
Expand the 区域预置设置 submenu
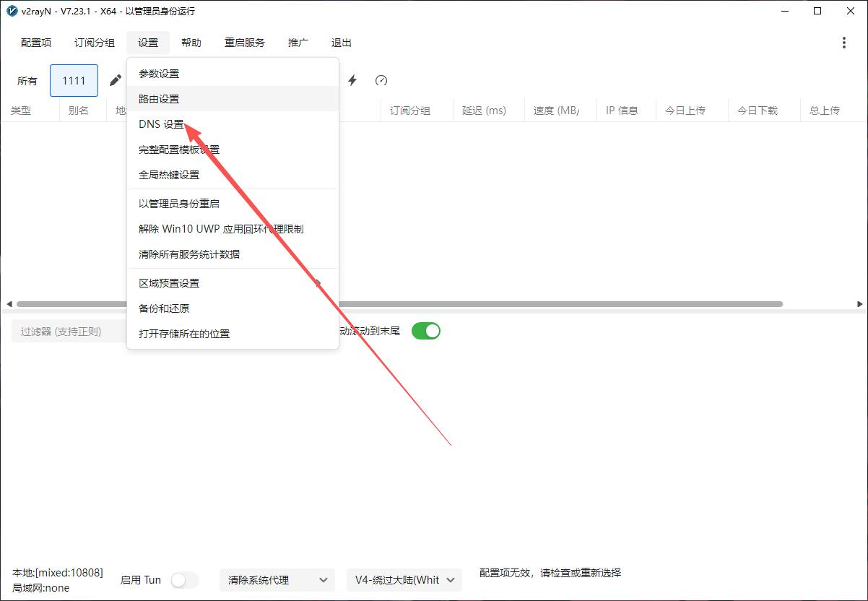coord(233,283)
